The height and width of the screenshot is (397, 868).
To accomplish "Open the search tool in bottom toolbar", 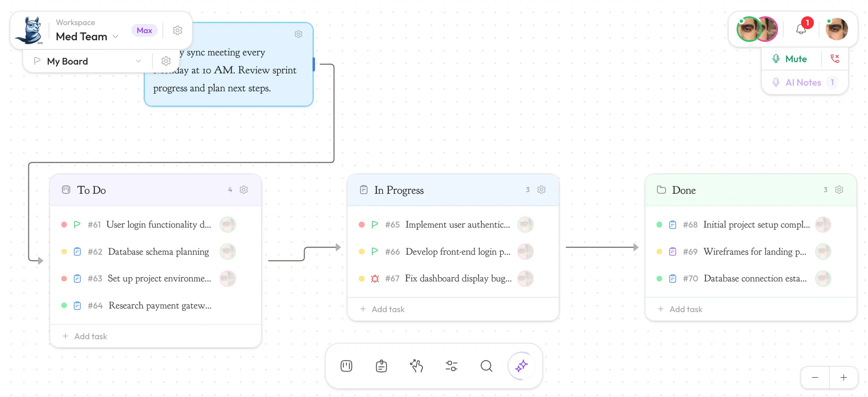I will click(486, 366).
